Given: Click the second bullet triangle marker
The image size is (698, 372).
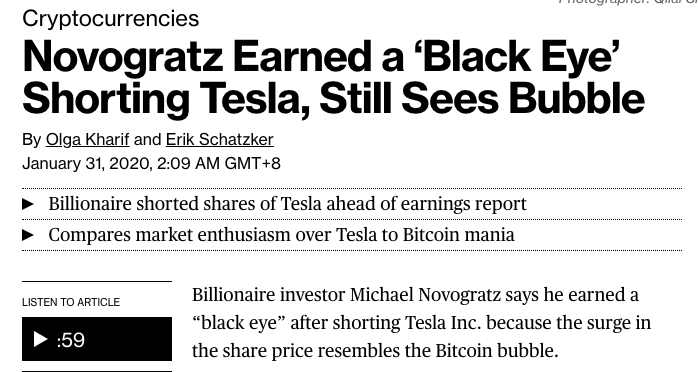Looking at the screenshot, I should [x=28, y=235].
